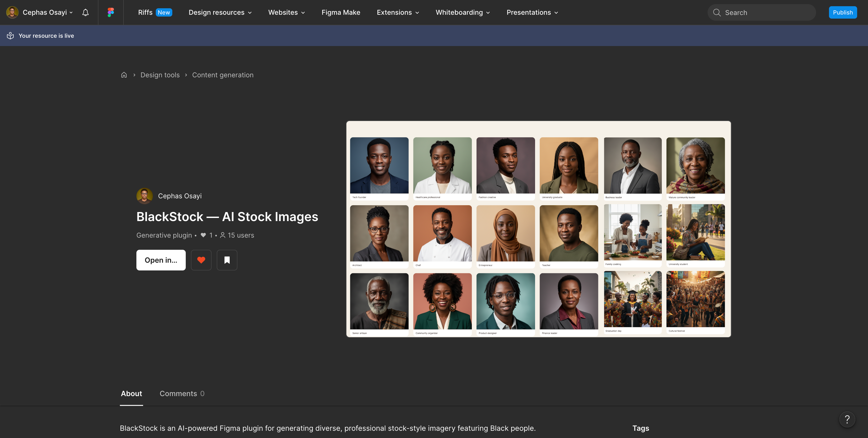
Task: Click the search magnifier icon
Action: point(717,12)
